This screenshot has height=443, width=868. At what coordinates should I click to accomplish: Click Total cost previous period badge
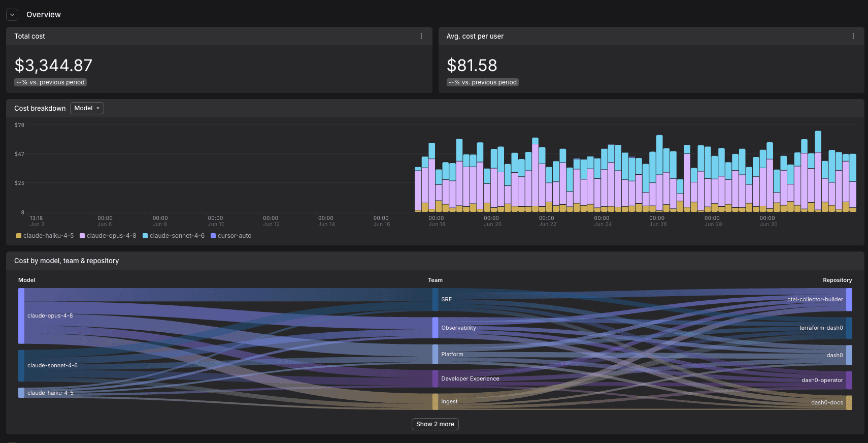(50, 82)
